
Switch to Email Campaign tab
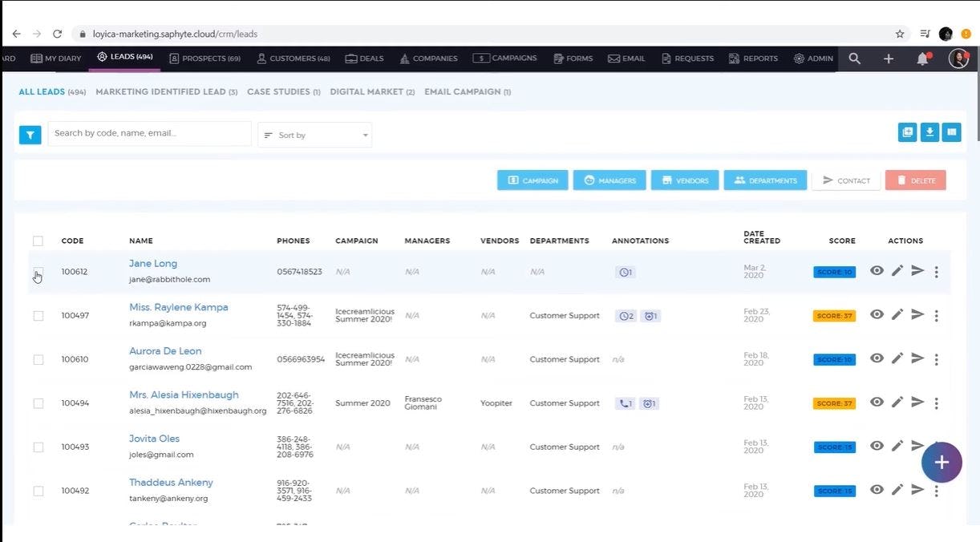468,92
